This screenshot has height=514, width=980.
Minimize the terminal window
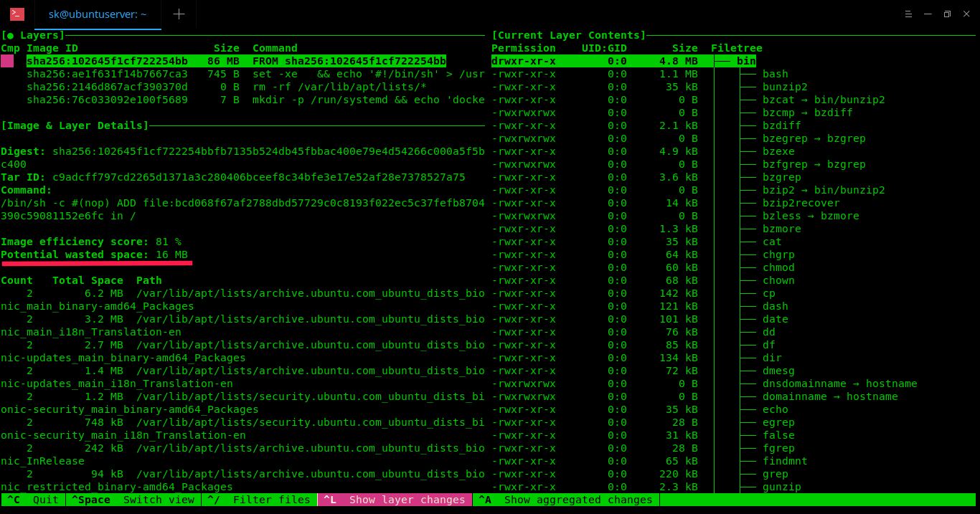click(928, 14)
